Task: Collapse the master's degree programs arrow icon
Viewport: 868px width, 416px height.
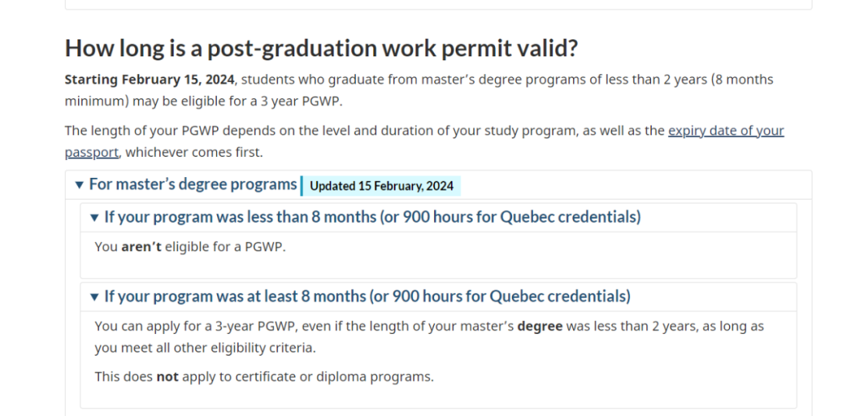Action: (79, 185)
